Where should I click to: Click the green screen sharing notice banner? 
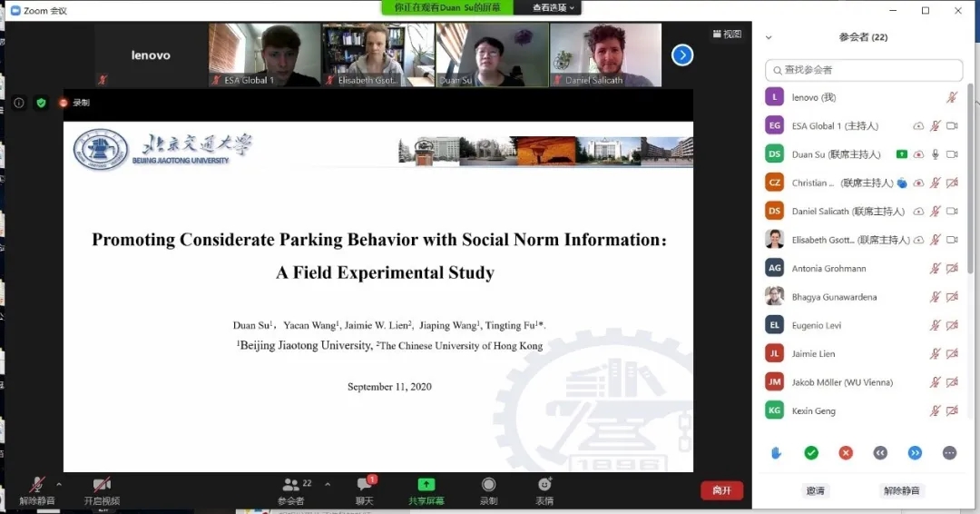click(x=447, y=7)
